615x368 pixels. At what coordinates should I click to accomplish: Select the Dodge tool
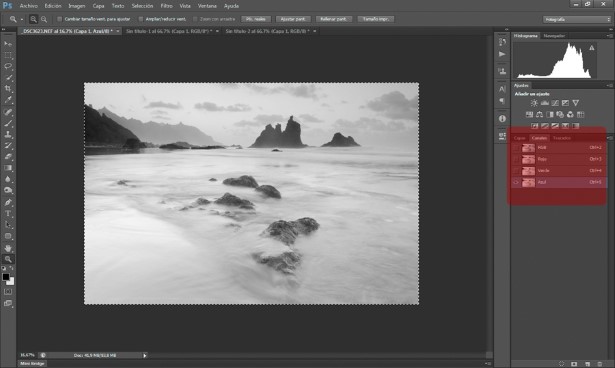point(8,191)
